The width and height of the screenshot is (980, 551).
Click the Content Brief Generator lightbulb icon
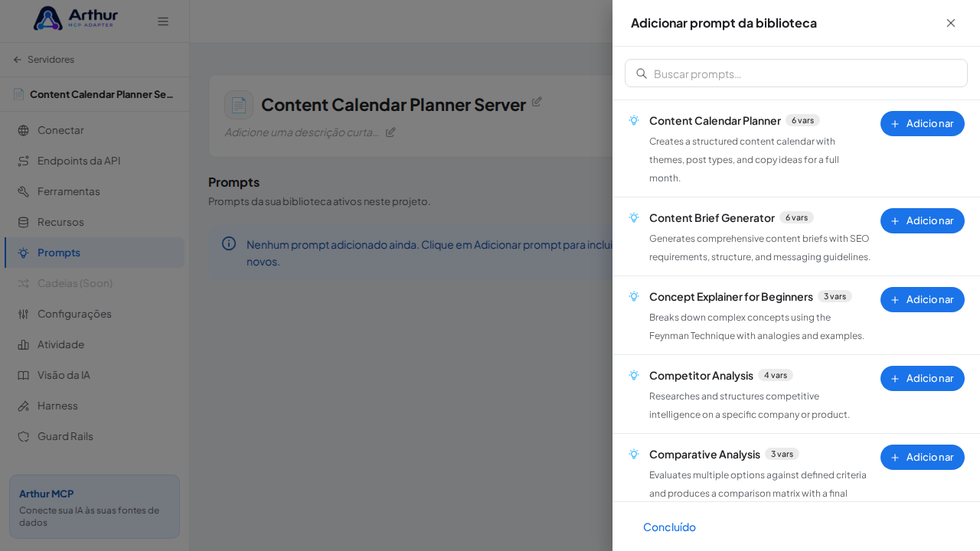[x=634, y=217]
